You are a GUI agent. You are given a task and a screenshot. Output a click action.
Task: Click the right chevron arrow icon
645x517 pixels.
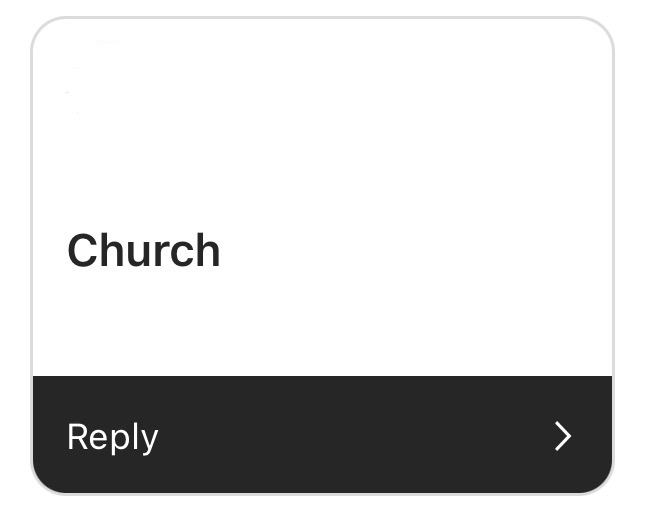563,436
